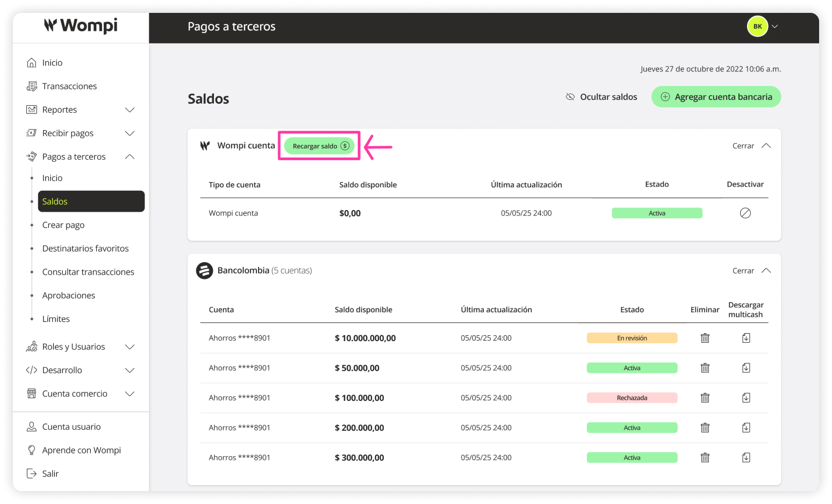Click the Bancolombia (5 cuentas) title
This screenshot has width=832, height=504.
point(264,270)
